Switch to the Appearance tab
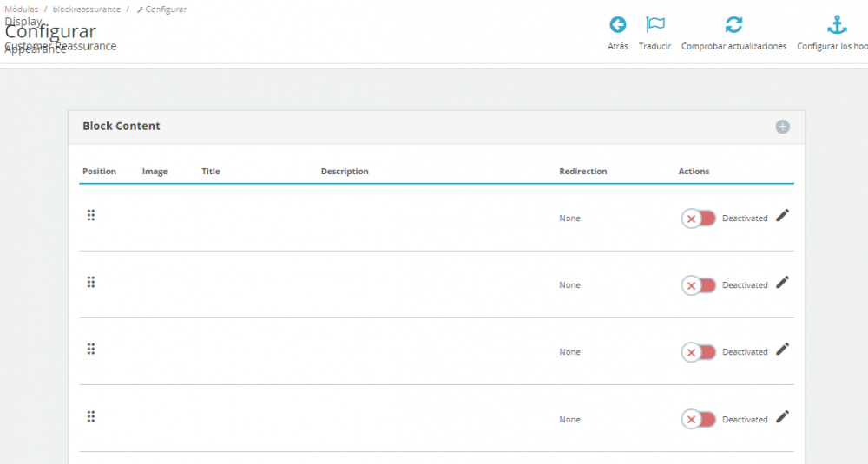This screenshot has height=464, width=868. pyautogui.click(x=36, y=49)
